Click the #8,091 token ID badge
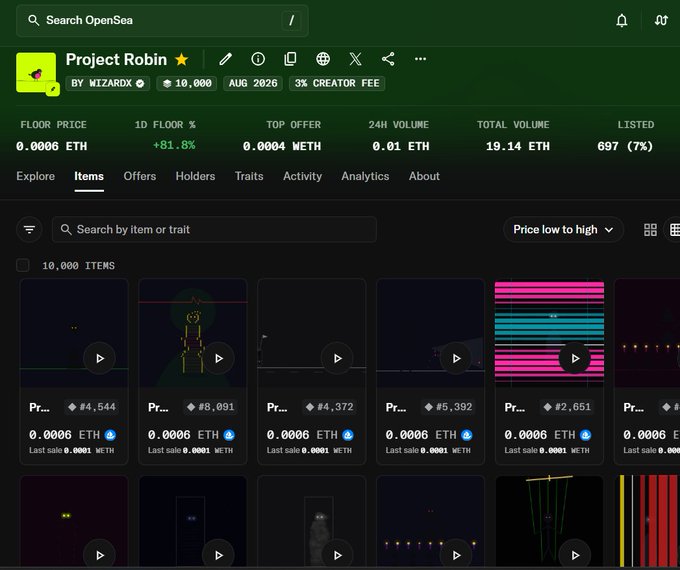 point(210,407)
